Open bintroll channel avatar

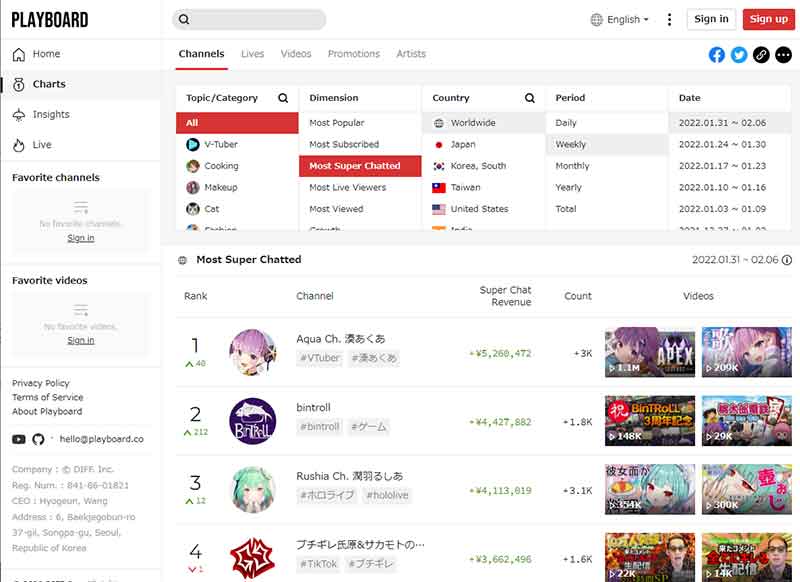pyautogui.click(x=253, y=421)
